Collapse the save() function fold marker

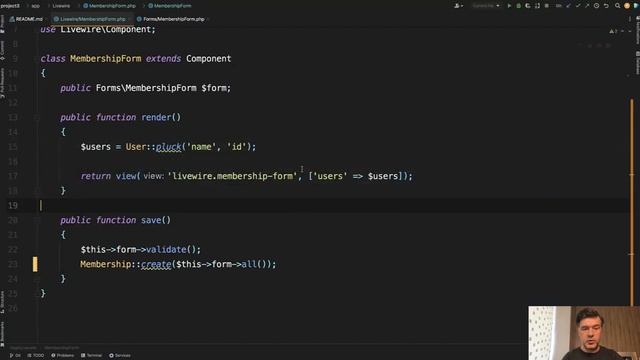(37, 220)
